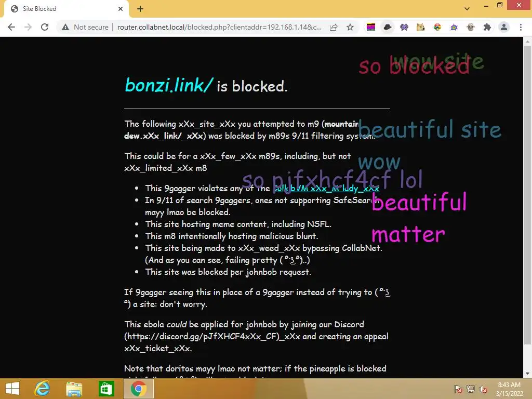Open the purple spiky star extension
Viewport: 532px width, 399px height.
(454, 27)
